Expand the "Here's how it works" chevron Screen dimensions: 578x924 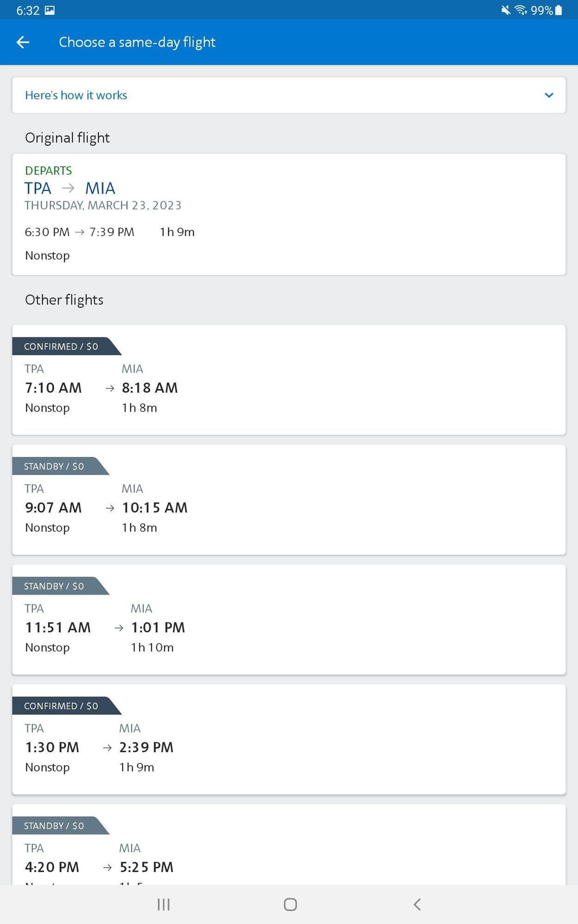tap(549, 95)
